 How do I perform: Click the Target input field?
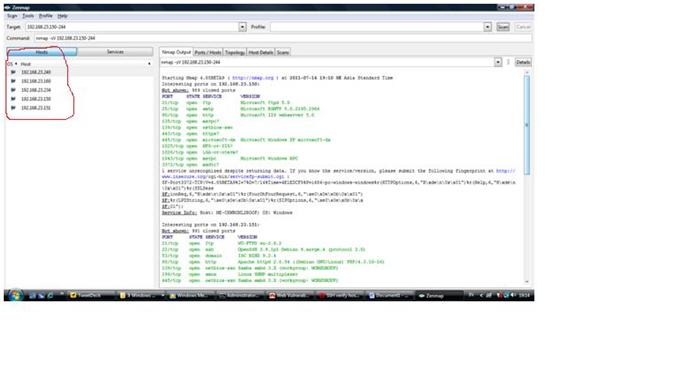pos(132,27)
